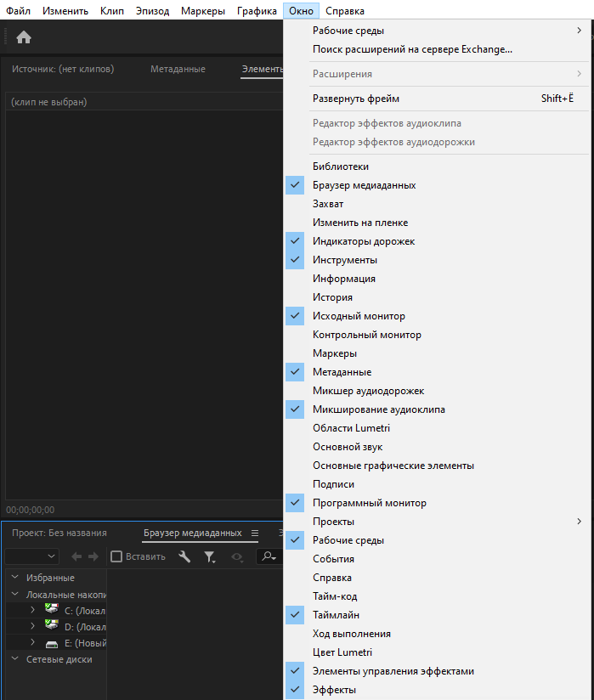This screenshot has height=700, width=594.
Task: Open the Клип menu
Action: coord(111,11)
